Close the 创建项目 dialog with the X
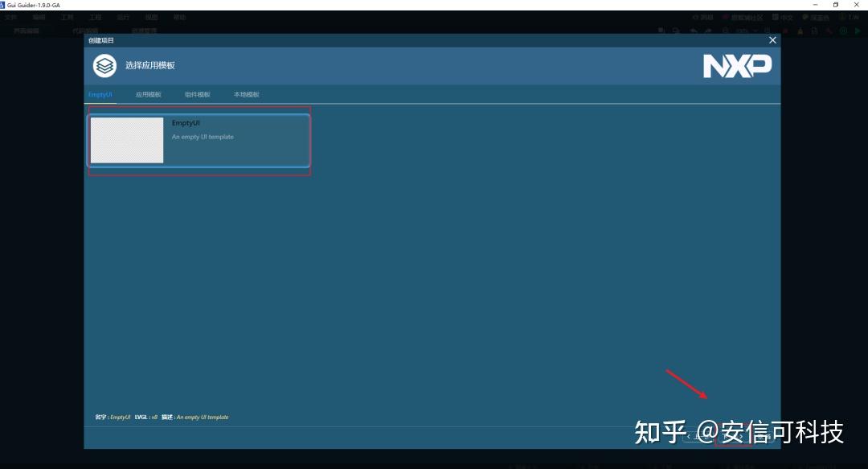 tap(772, 40)
